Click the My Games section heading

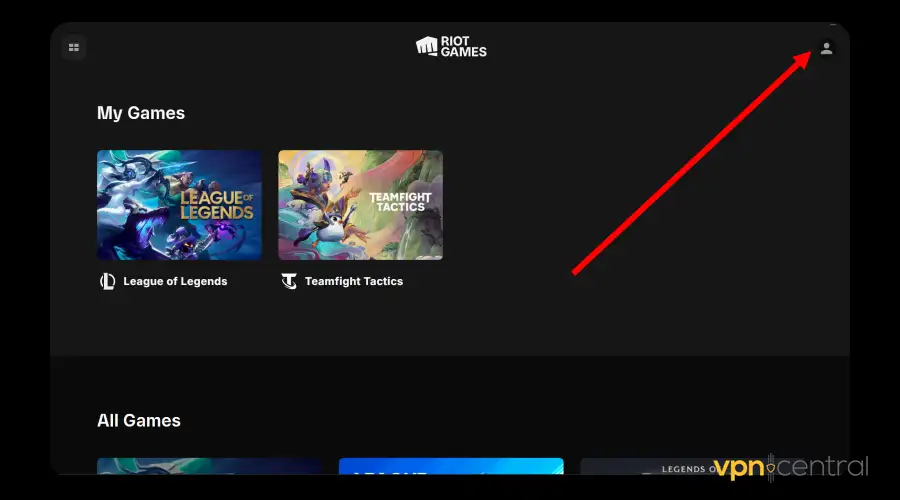pyautogui.click(x=141, y=113)
